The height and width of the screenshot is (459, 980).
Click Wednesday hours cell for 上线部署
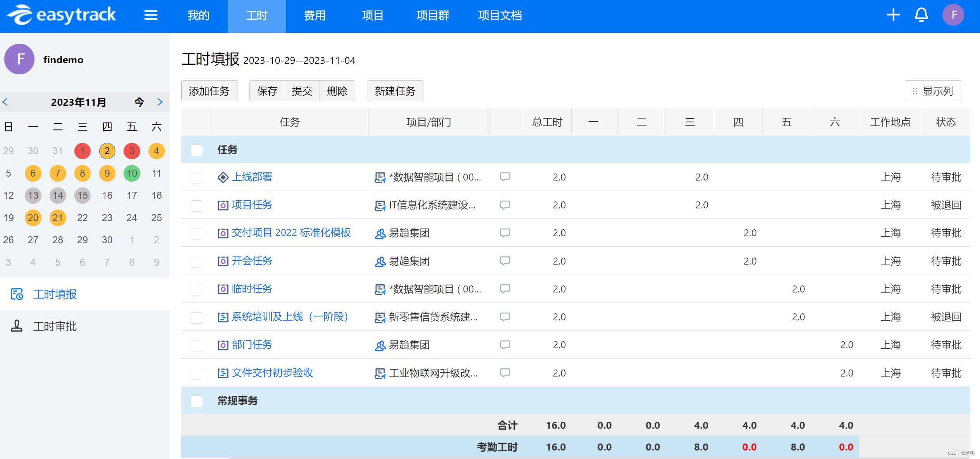(690, 177)
